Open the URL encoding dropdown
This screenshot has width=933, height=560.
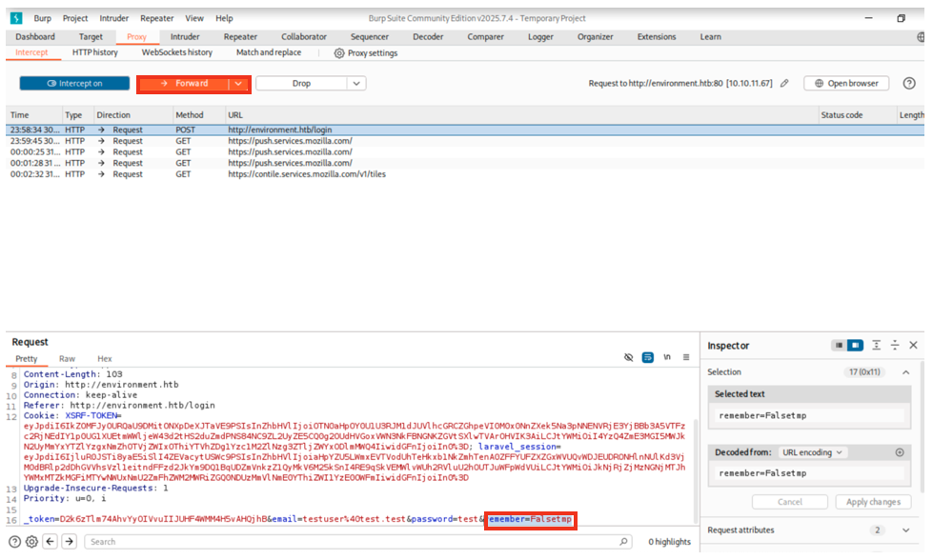pos(813,452)
